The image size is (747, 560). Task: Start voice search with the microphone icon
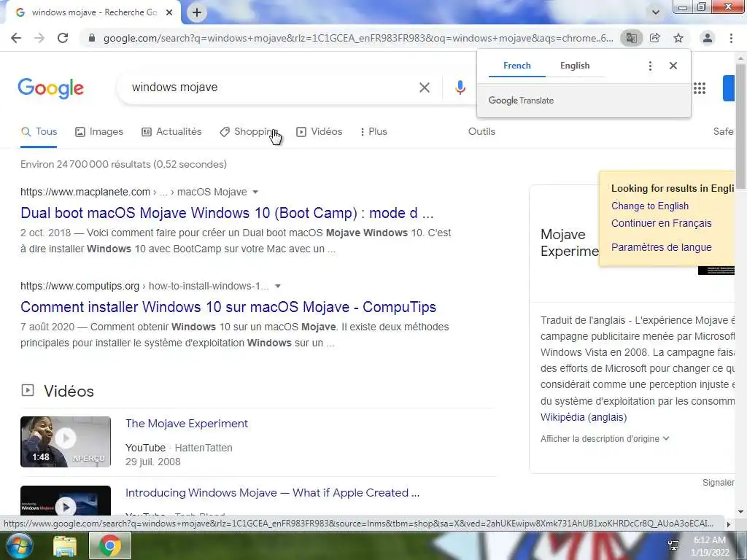point(460,87)
